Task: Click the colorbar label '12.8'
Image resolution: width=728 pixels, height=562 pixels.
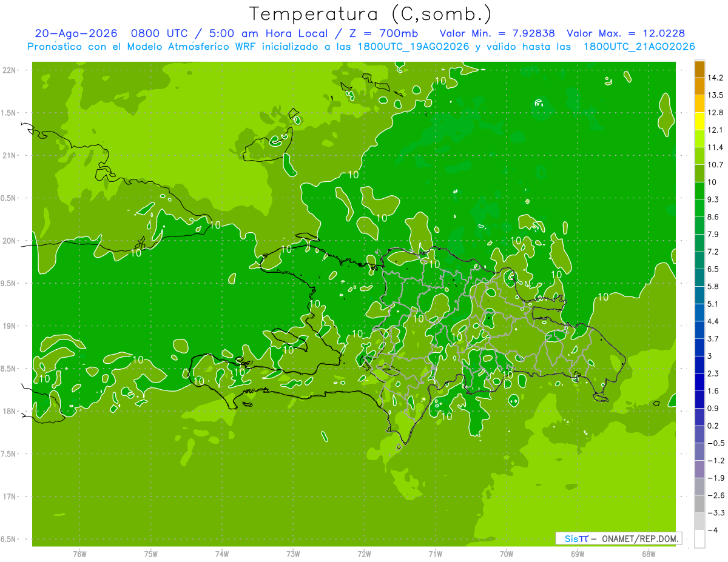Action: [715, 113]
